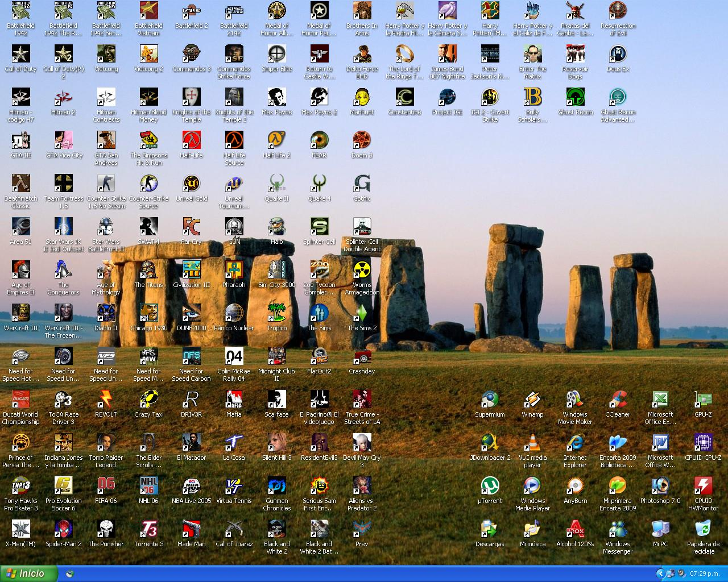Select the Photoshop 7.0 icon

pos(661,491)
